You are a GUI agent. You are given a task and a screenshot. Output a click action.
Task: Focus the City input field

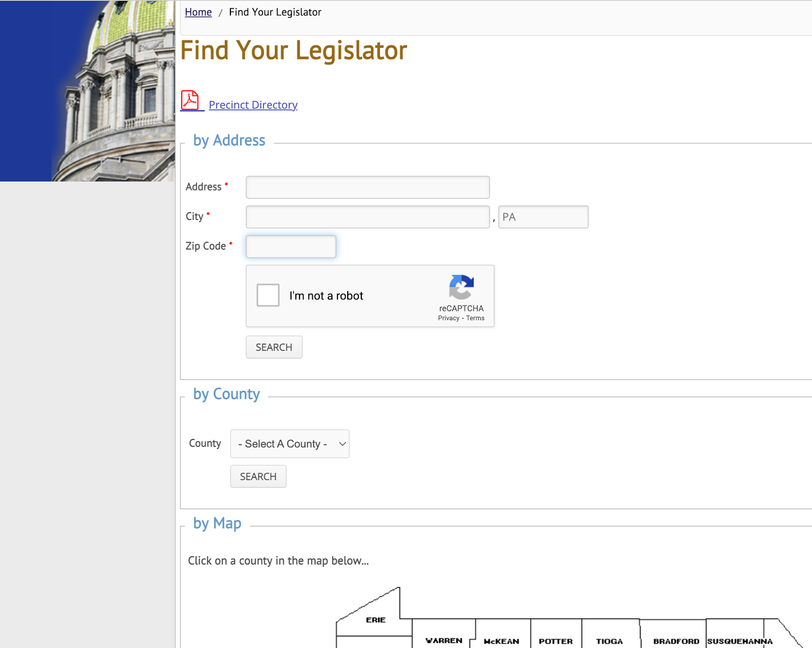[368, 217]
